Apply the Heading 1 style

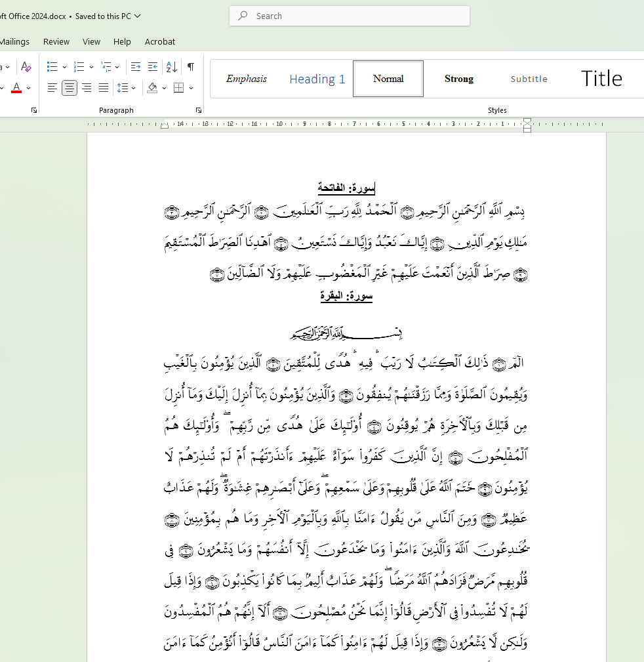317,79
